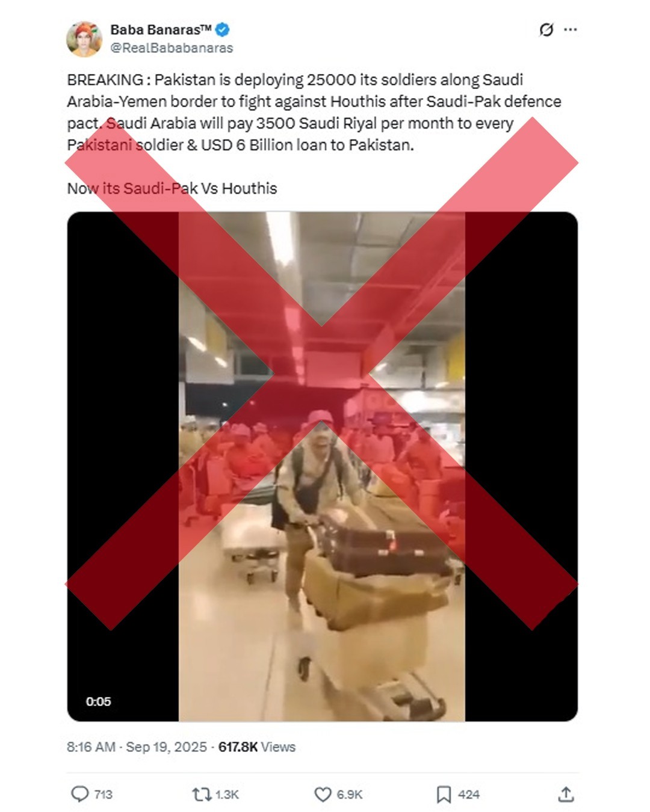Open the share upload icon

pos(566,795)
